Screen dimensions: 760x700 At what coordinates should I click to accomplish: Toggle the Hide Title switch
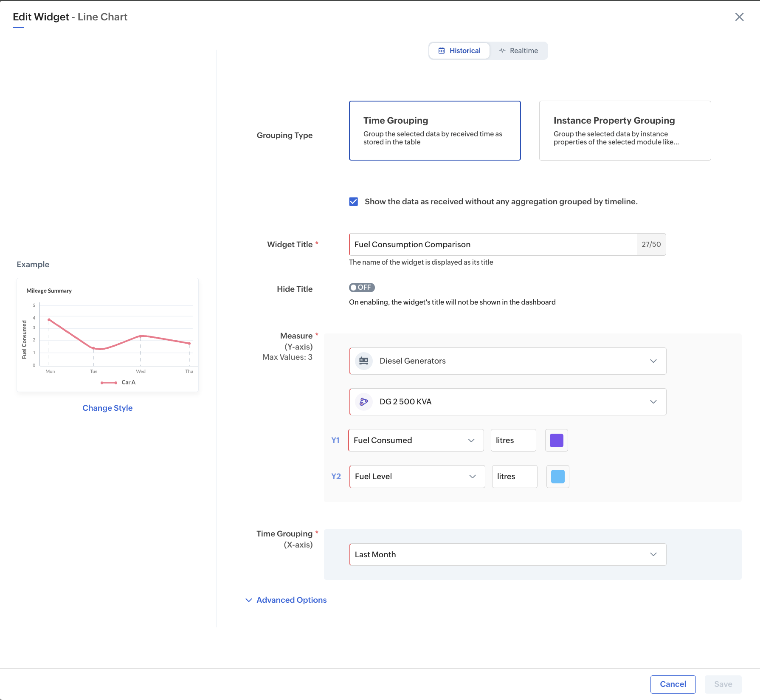362,288
